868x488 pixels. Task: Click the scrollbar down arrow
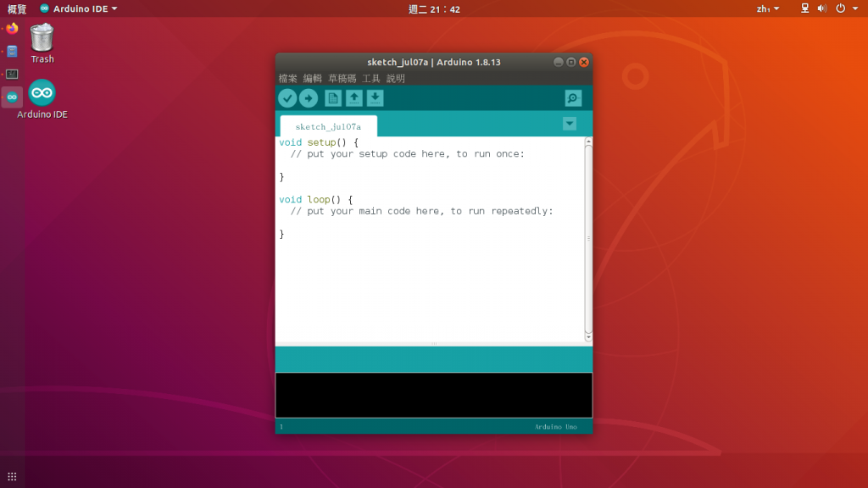point(588,337)
